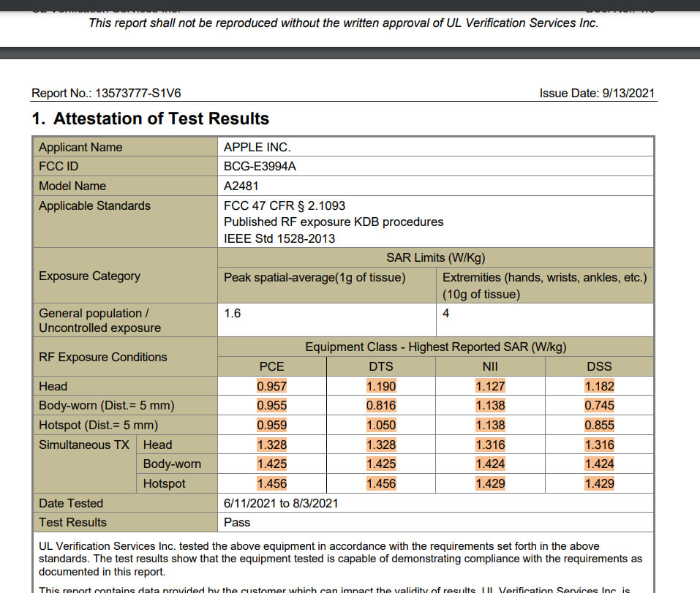The width and height of the screenshot is (700, 593).
Task: Select the DTS column header
Action: pyautogui.click(x=380, y=366)
